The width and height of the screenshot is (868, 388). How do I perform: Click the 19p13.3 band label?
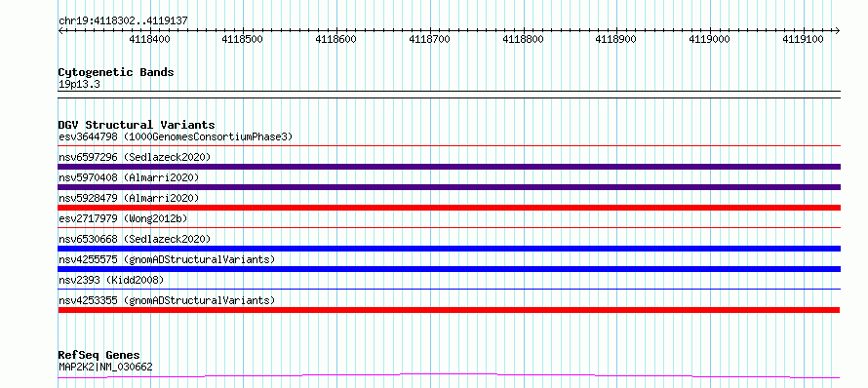pyautogui.click(x=79, y=84)
